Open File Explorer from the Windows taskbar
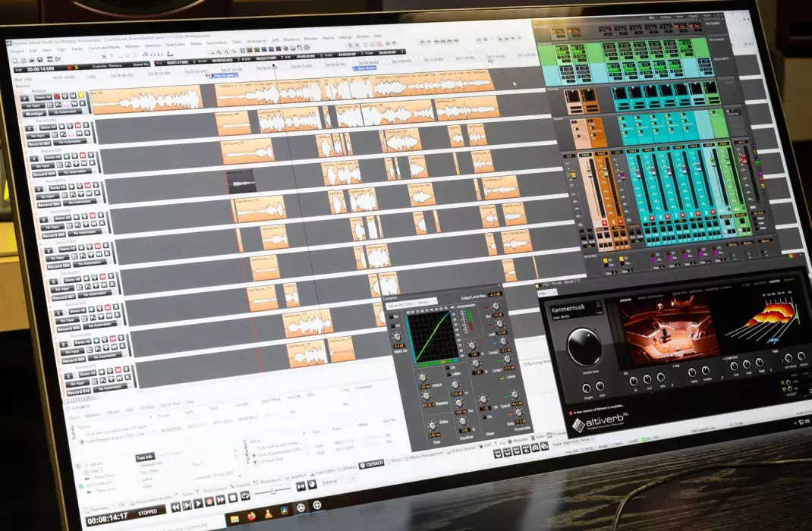812x531 pixels. 235,519
